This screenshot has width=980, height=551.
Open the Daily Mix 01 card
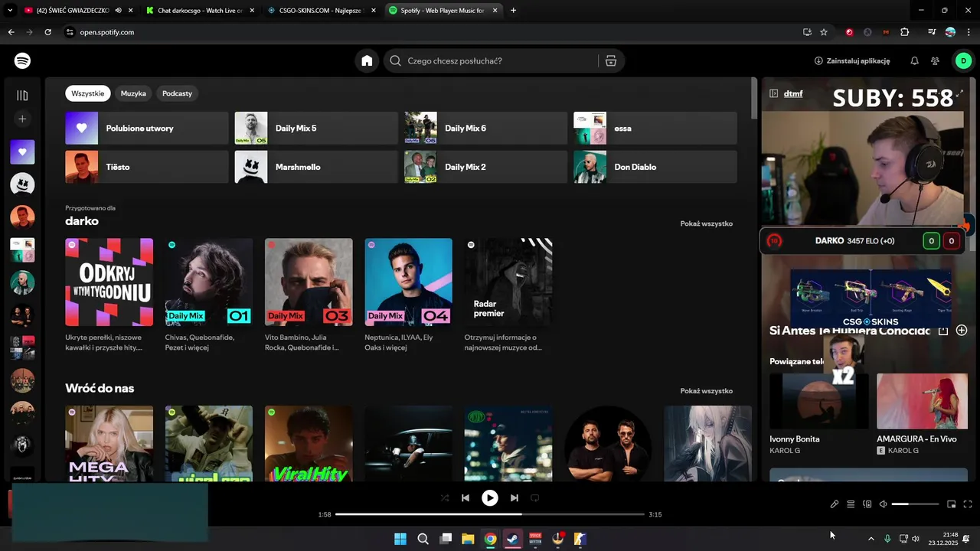[x=209, y=295]
